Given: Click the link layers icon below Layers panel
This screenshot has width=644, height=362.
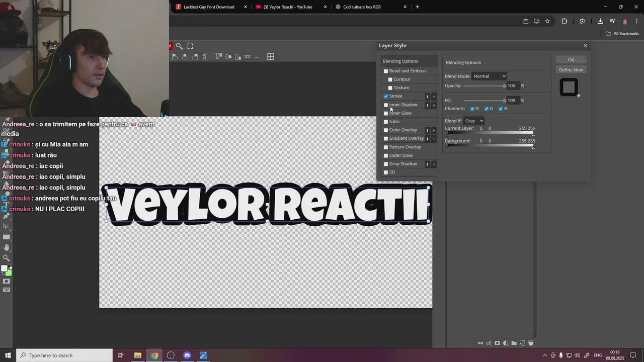Looking at the screenshot, I should click(x=480, y=343).
